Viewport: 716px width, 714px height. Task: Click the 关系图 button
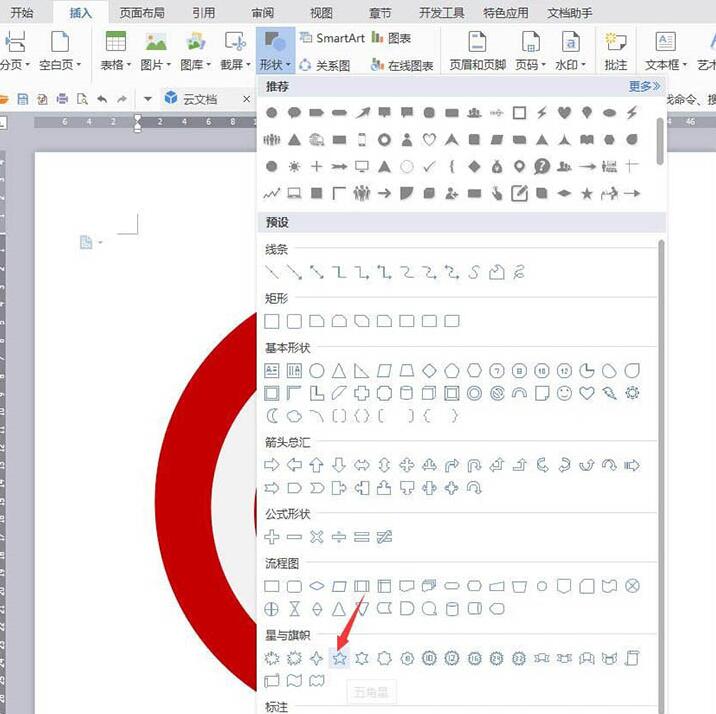[325, 65]
